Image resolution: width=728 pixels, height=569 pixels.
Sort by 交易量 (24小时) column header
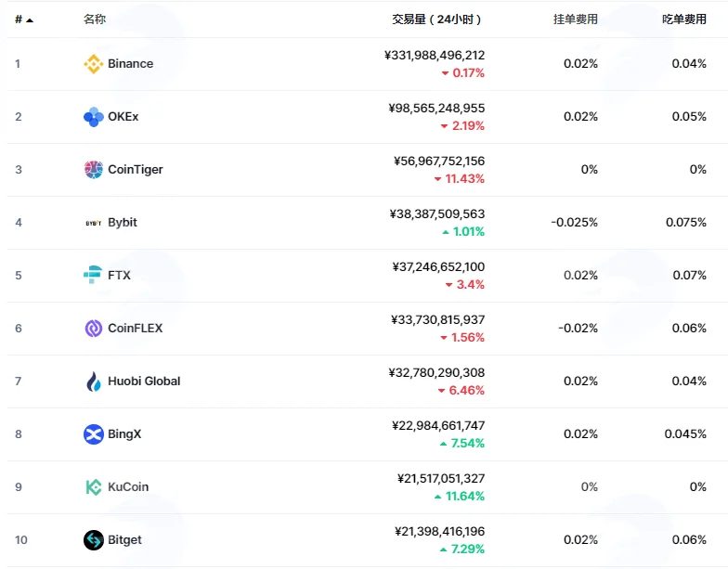click(x=436, y=19)
